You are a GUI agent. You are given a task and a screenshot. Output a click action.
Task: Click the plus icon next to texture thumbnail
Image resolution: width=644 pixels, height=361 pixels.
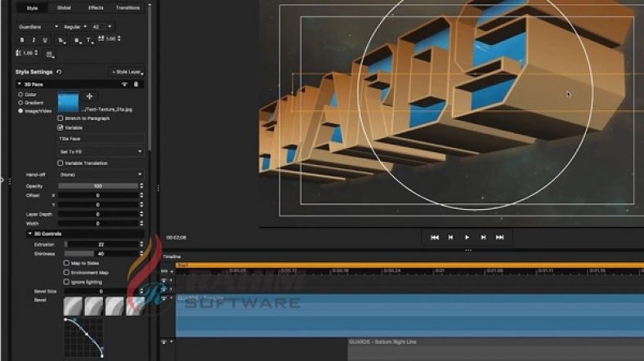[x=89, y=97]
